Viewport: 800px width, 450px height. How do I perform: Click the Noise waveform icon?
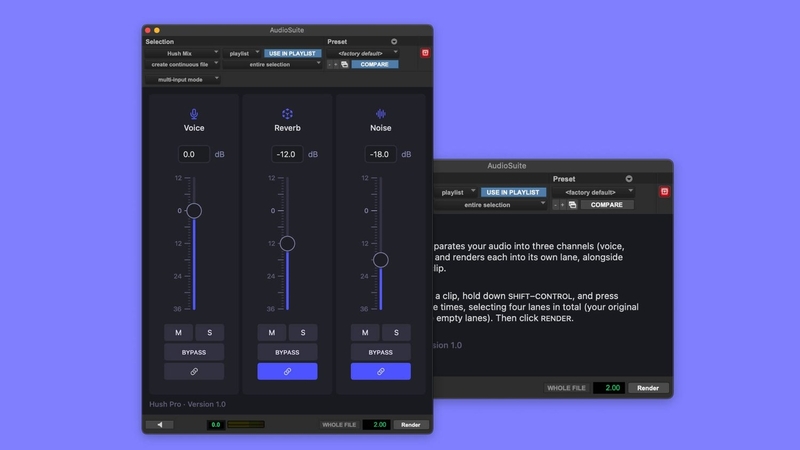click(x=381, y=114)
